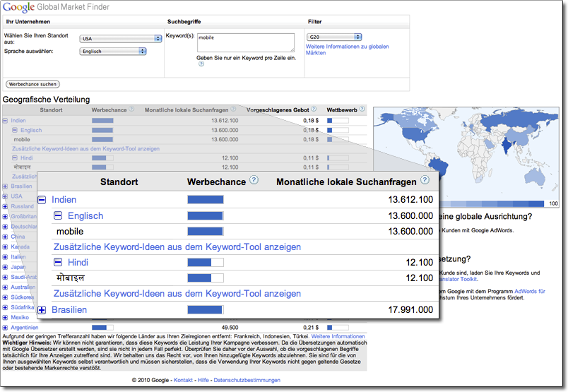Expand the Japan country row

[5, 267]
